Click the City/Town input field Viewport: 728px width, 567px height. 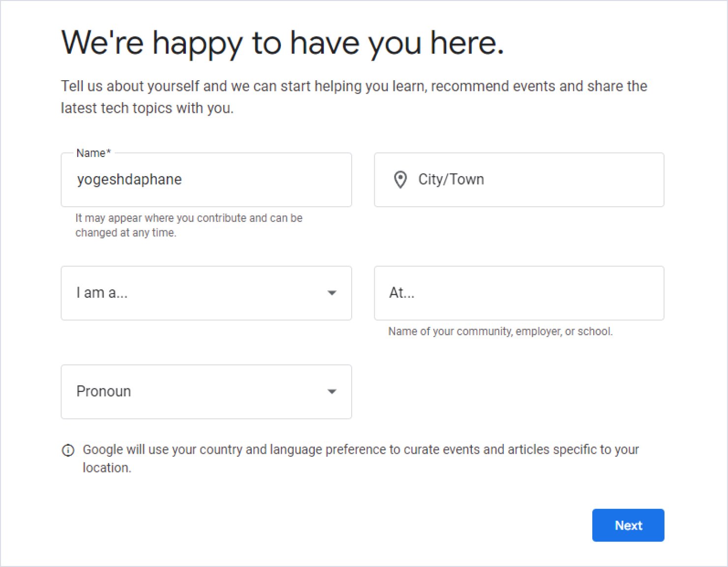tap(519, 180)
